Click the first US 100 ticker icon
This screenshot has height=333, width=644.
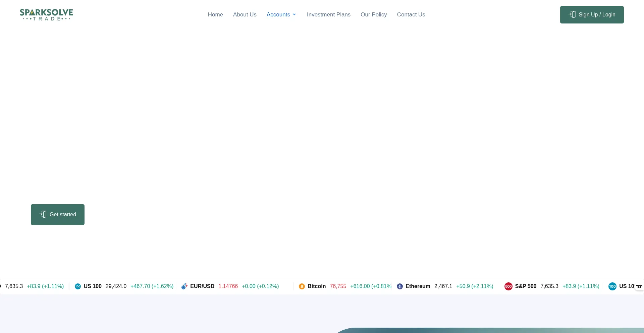(78, 286)
